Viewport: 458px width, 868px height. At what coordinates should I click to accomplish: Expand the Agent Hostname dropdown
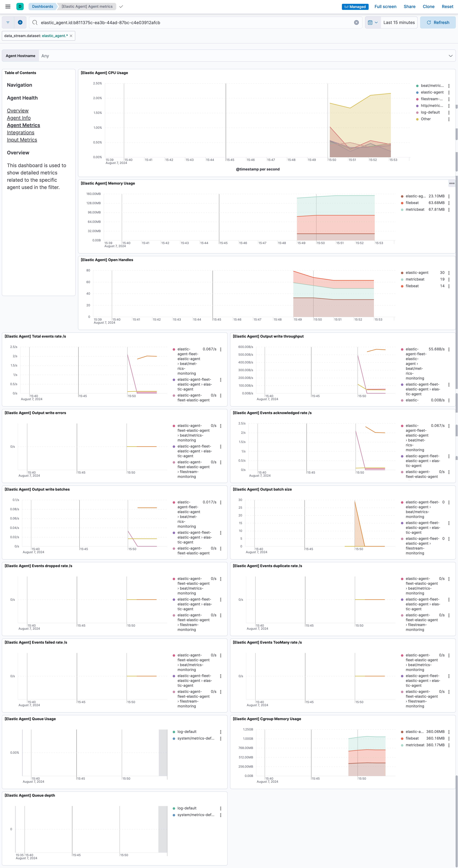[450, 56]
